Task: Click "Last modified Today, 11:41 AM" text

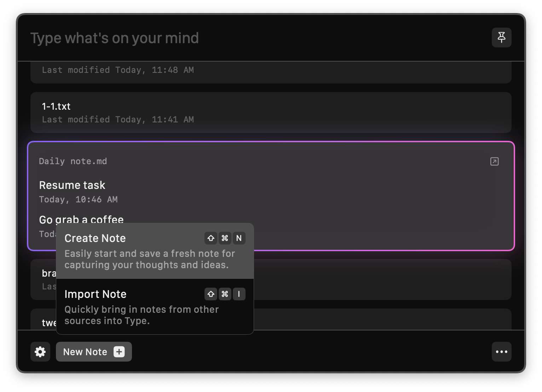Action: 118,120
